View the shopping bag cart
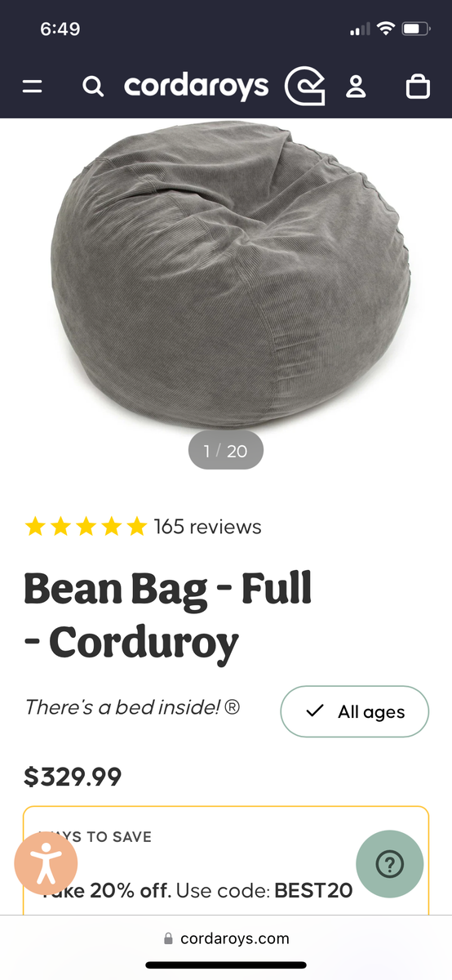Screen dimensions: 452x980 coord(418,87)
